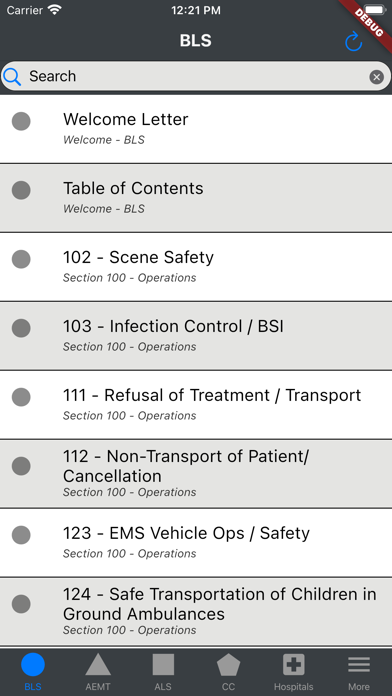Viewport: 392px width, 696px height.
Task: Tap the refresh icon in header
Action: tap(354, 41)
